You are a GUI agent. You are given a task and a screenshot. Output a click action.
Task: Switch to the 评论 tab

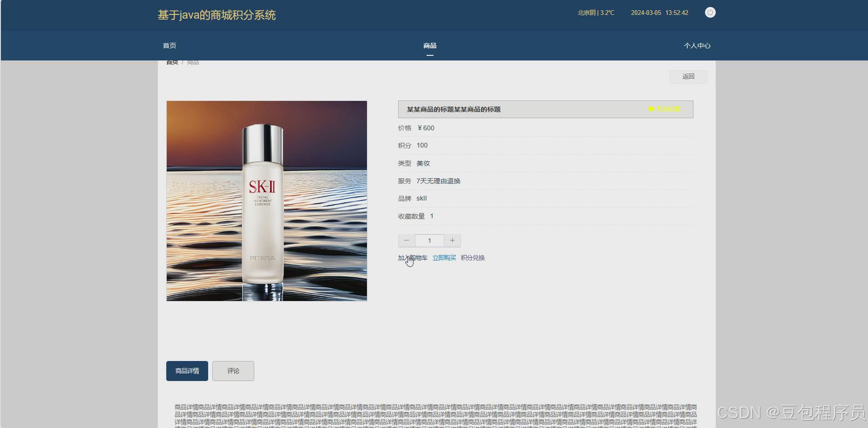[x=233, y=371]
